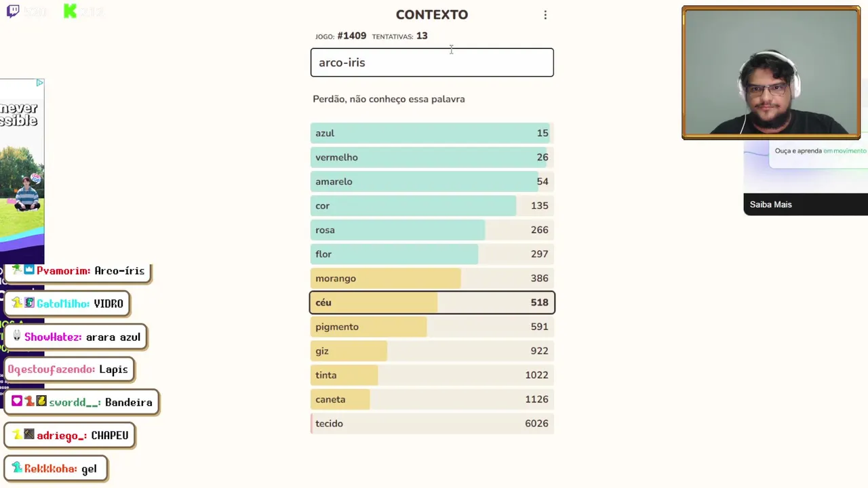The height and width of the screenshot is (488, 868).
Task: Click the streamer webcam thumbnail
Action: click(x=771, y=73)
